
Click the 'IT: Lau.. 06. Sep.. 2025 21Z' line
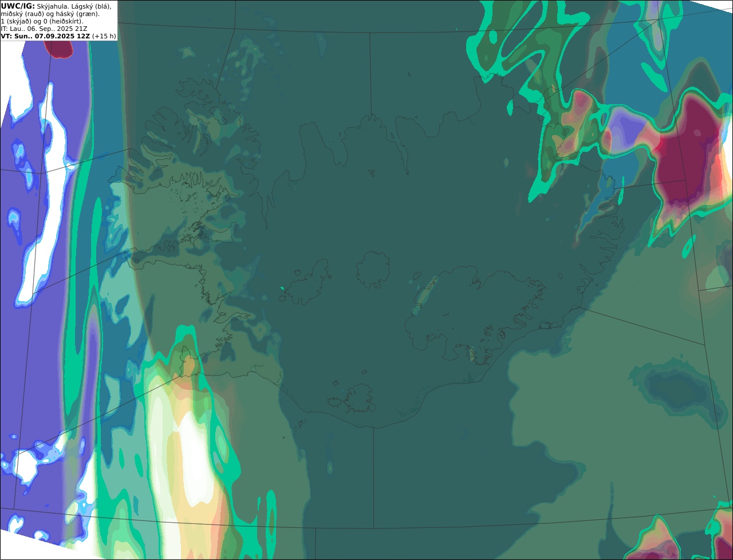44,29
